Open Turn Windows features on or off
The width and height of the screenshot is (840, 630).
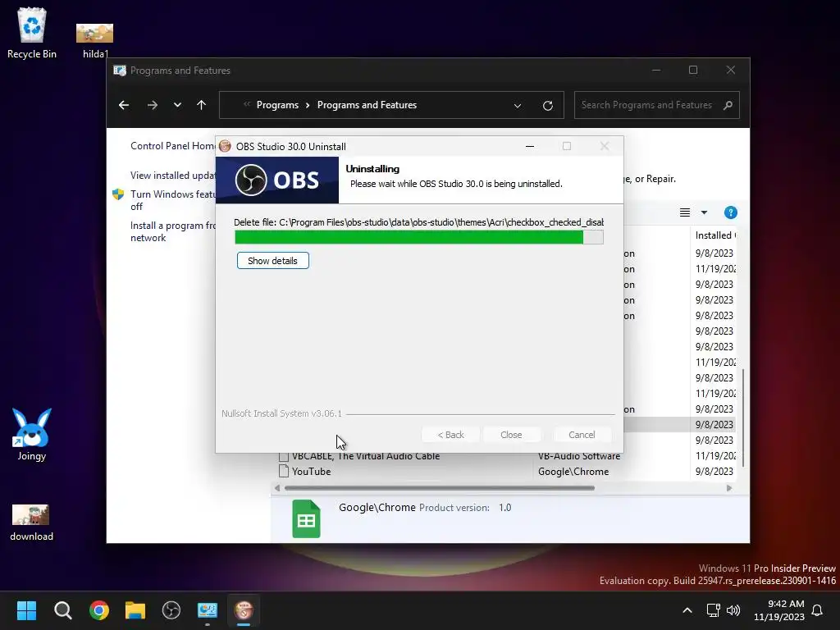click(172, 200)
